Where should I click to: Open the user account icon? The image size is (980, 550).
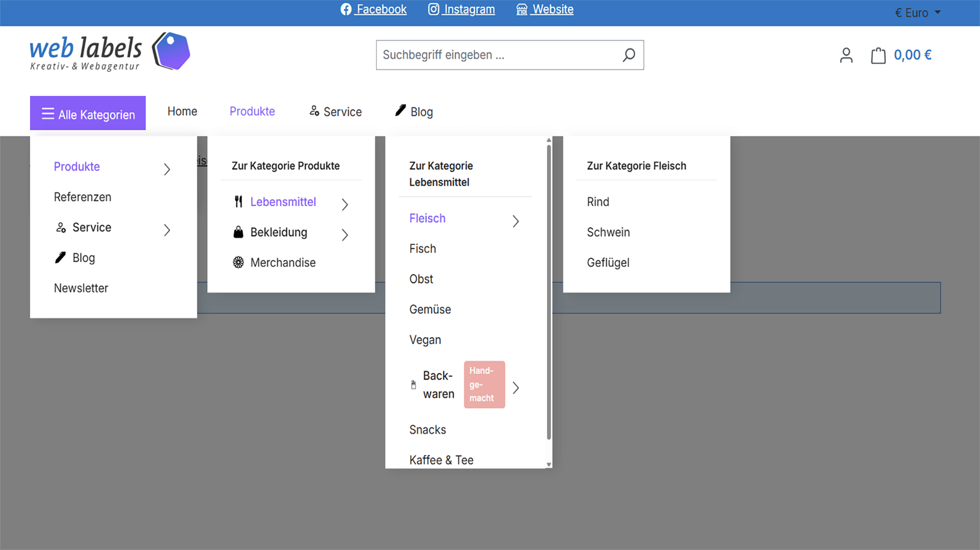click(846, 55)
